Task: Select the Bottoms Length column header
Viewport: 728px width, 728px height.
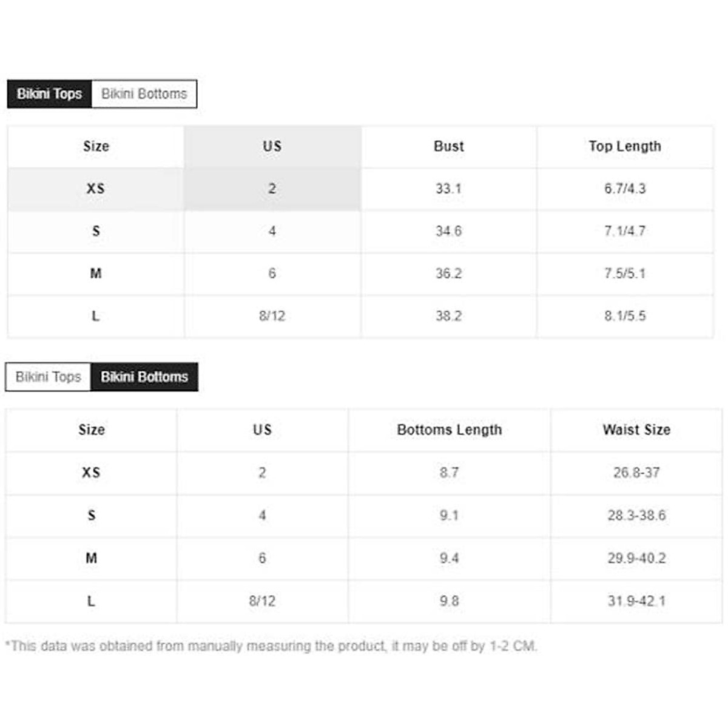Action: pos(450,430)
